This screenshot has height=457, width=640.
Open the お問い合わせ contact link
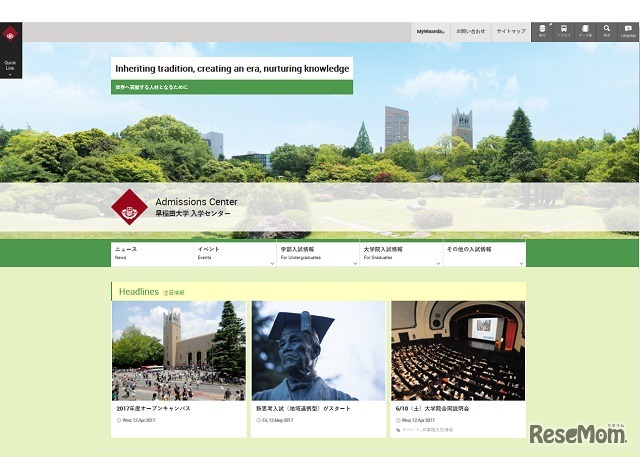471,31
